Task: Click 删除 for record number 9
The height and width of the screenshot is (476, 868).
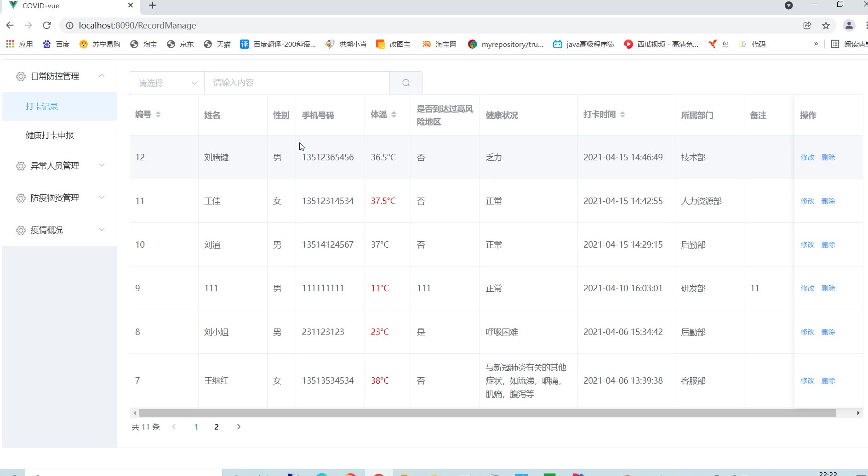Action: (x=828, y=288)
